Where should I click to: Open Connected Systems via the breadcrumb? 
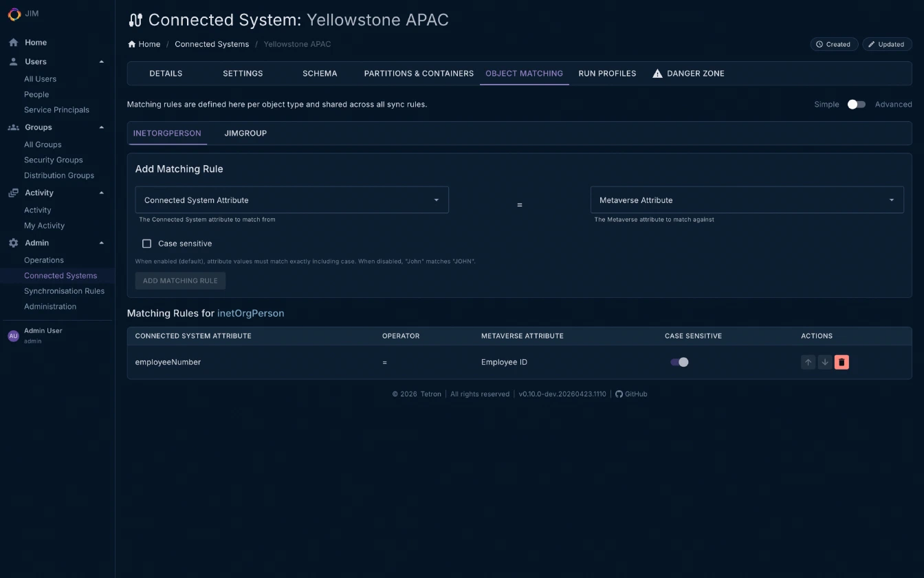click(212, 43)
